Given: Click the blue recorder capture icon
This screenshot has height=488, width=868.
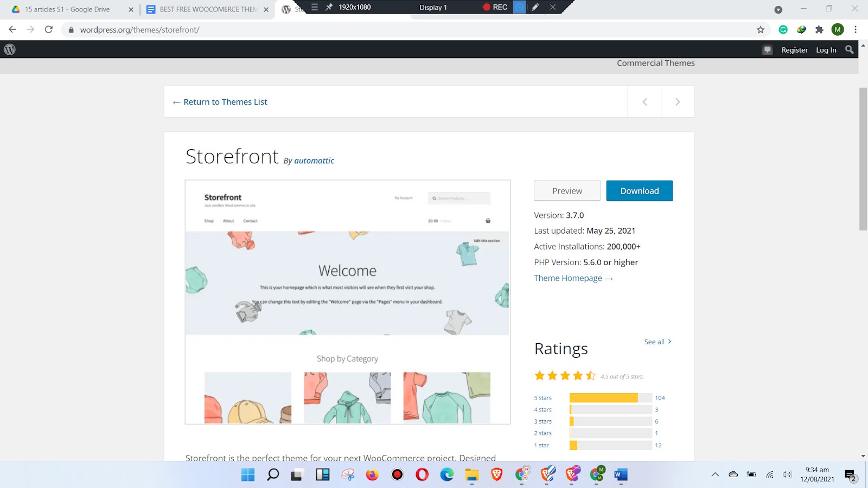Looking at the screenshot, I should click(x=519, y=7).
